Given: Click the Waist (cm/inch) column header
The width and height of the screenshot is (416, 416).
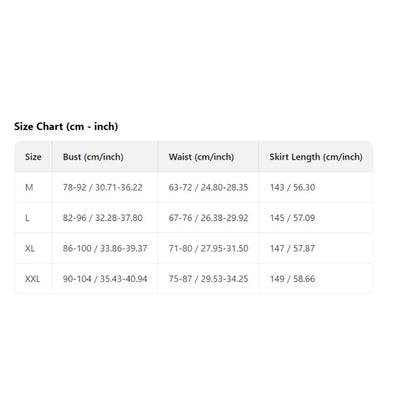Looking at the screenshot, I should tap(201, 157).
